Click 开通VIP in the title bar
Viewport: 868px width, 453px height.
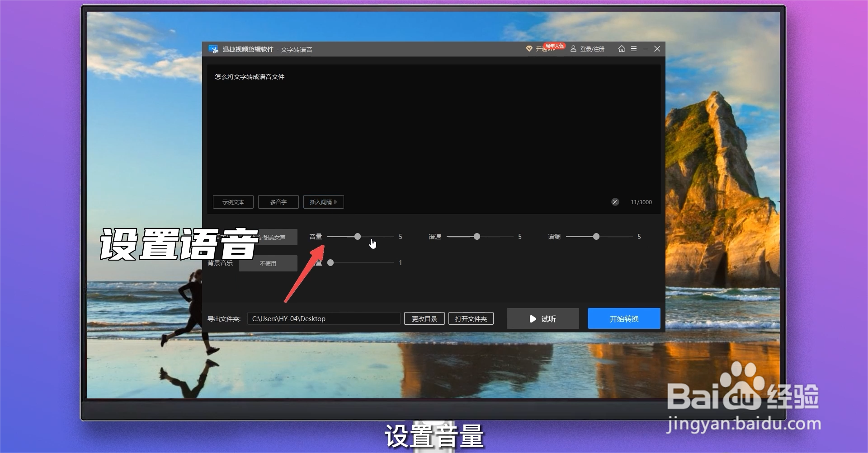[545, 49]
